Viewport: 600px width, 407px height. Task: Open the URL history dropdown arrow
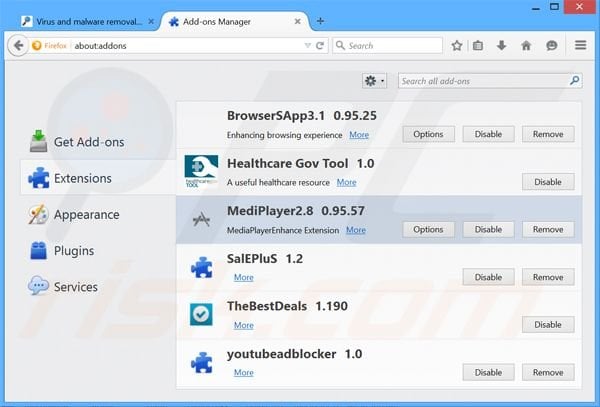307,46
